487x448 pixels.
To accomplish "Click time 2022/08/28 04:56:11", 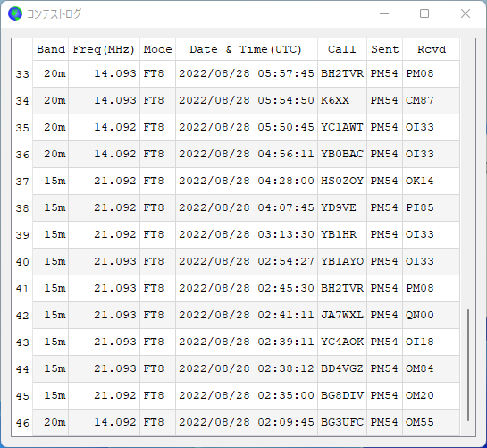I will click(x=247, y=154).
